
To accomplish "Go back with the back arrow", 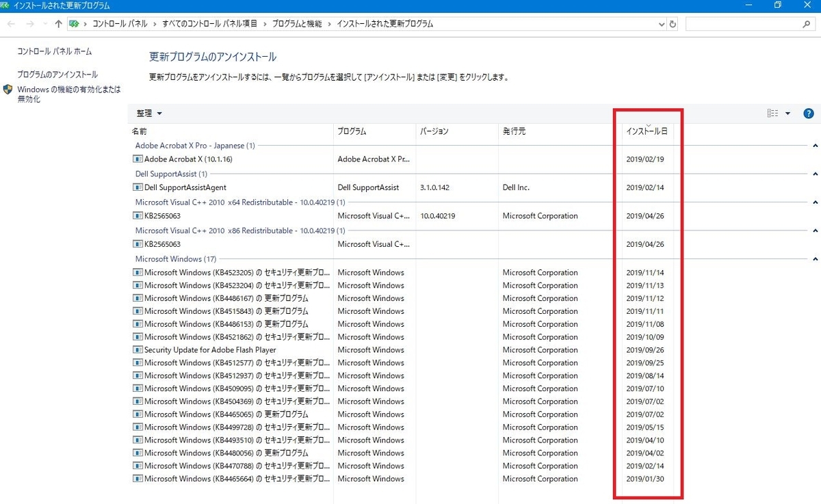I will pos(12,24).
